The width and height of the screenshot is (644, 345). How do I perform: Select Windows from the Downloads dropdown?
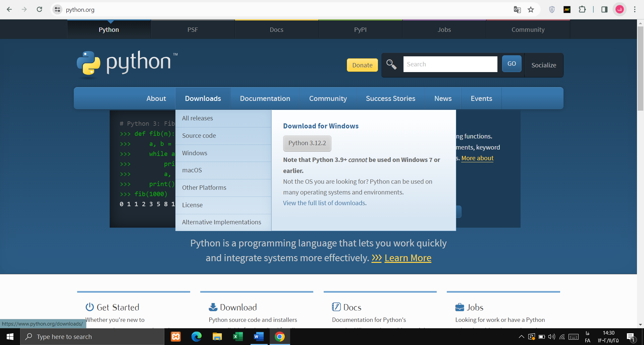click(x=195, y=153)
